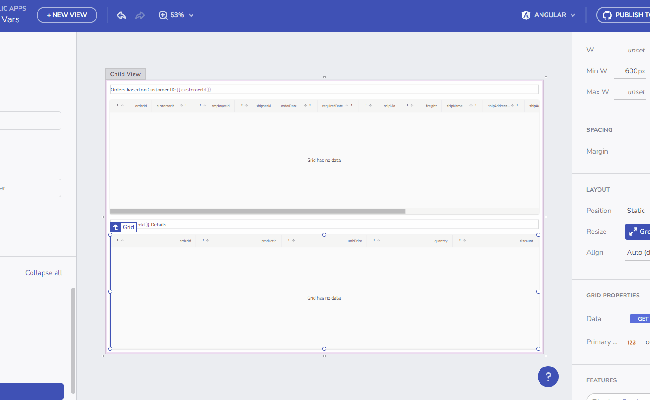Select the Grow resize option button

(x=638, y=232)
